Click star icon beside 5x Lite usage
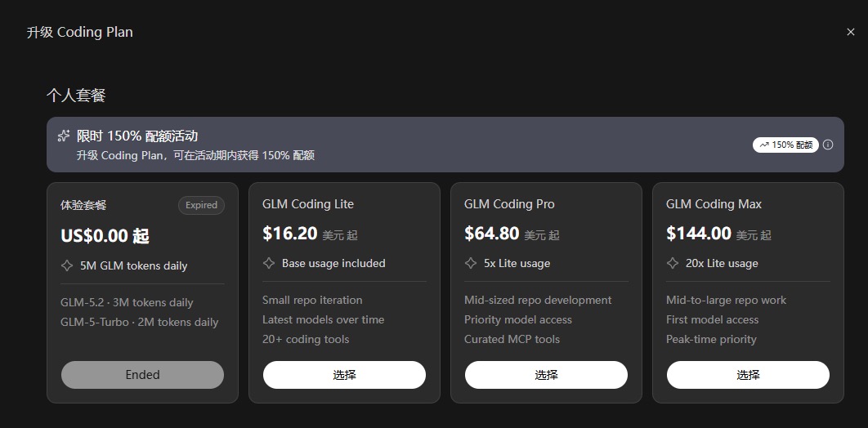This screenshot has height=428, width=868. [471, 263]
